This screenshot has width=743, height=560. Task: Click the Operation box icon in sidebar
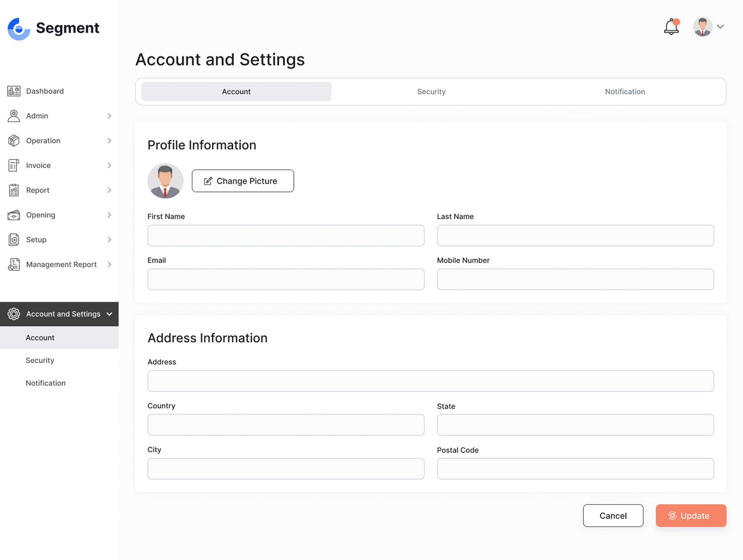14,141
